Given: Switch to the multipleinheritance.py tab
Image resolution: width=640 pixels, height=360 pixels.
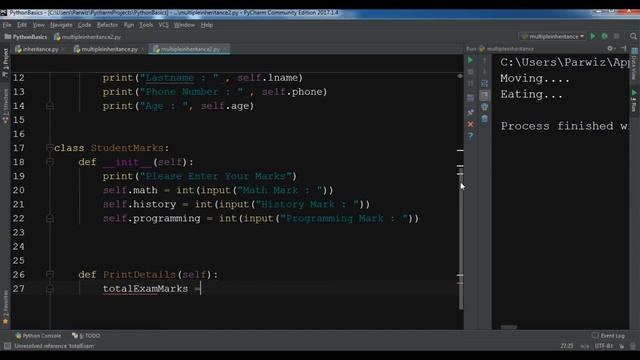Looking at the screenshot, I should pos(109,49).
